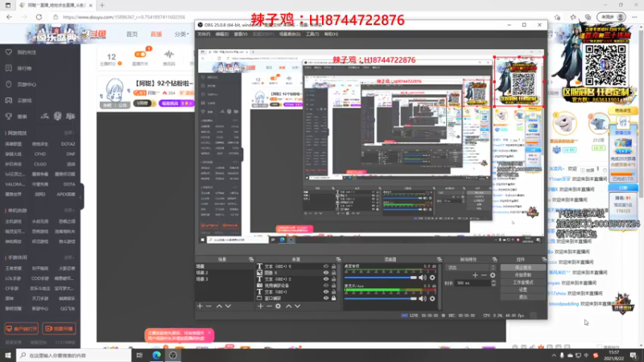Image resolution: width=644 pixels, height=362 pixels.
Task: Toggle visibility of image 5 source
Action: (326, 273)
